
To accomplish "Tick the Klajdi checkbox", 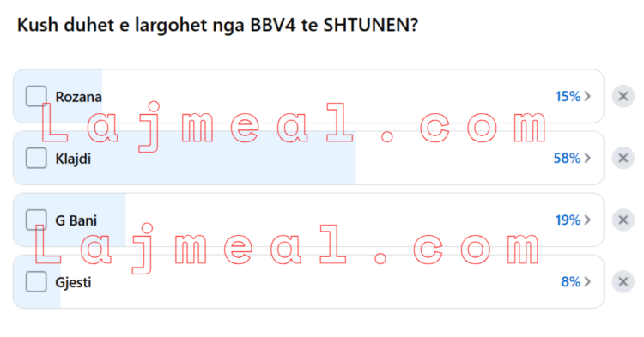I will point(36,159).
